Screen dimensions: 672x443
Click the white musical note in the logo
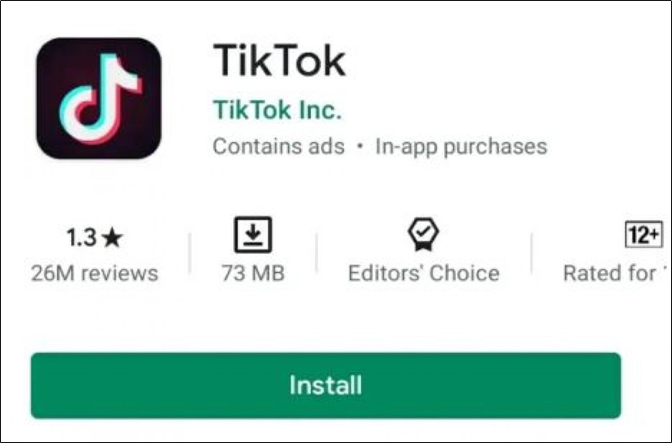(x=100, y=98)
